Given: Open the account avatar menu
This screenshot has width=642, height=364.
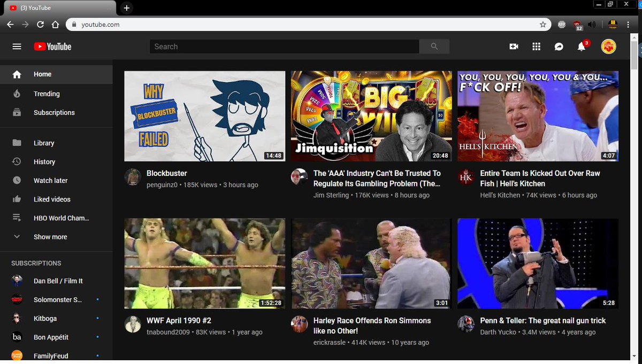Looking at the screenshot, I should (608, 47).
